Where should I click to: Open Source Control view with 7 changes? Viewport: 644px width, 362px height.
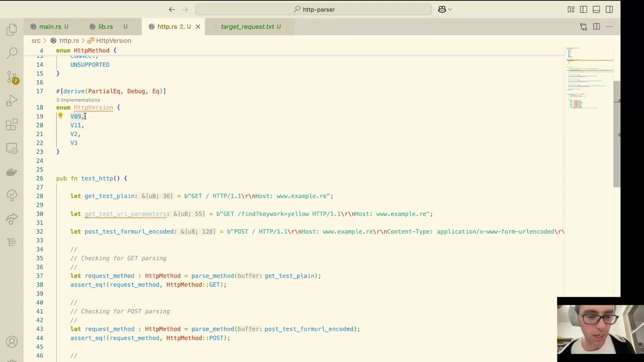tap(12, 77)
